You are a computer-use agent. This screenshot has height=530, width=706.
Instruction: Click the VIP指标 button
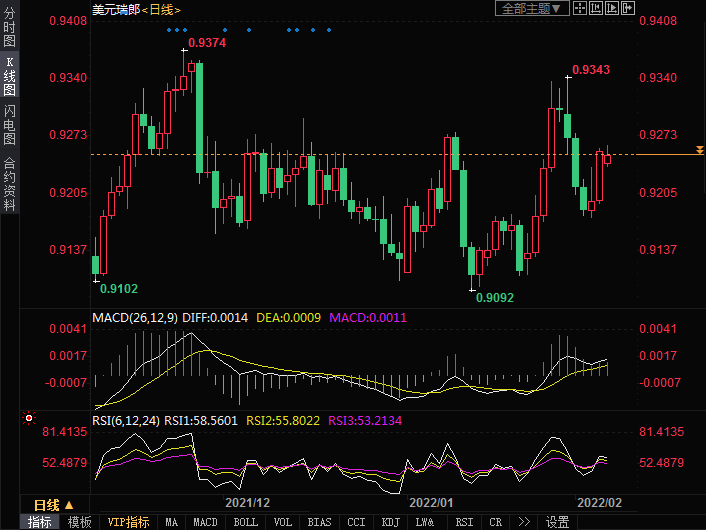tap(128, 522)
